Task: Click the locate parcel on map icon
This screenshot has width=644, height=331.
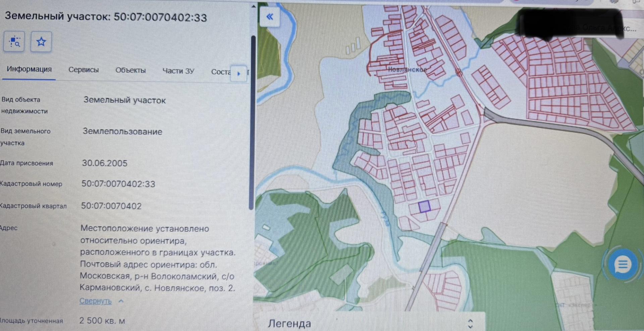Action: (14, 42)
